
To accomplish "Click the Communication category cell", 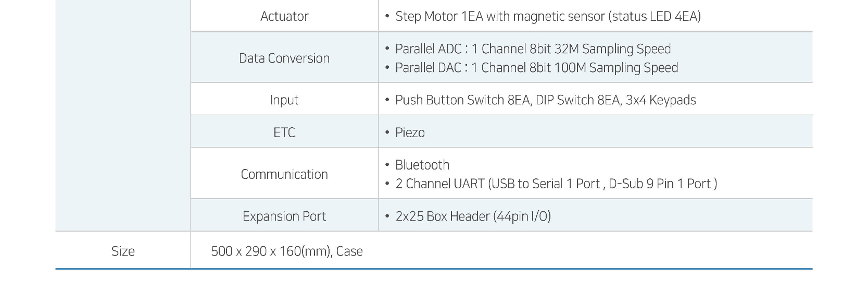I will 284,174.
